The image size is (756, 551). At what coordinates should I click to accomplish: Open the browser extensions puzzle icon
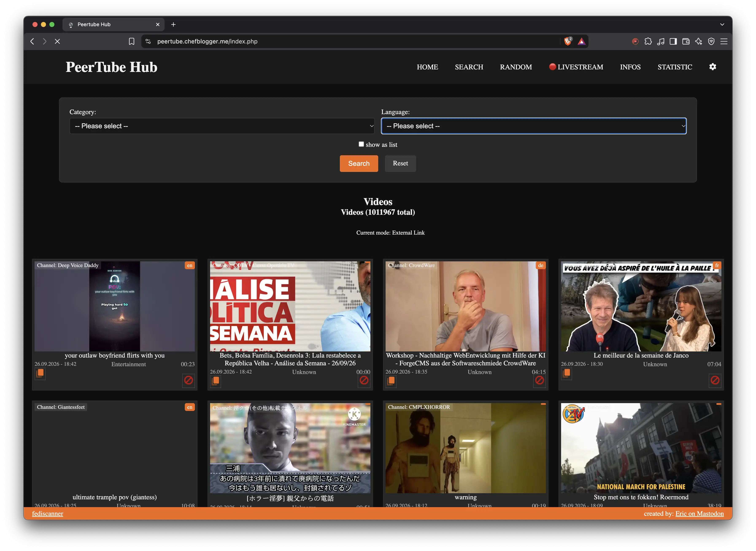(648, 41)
